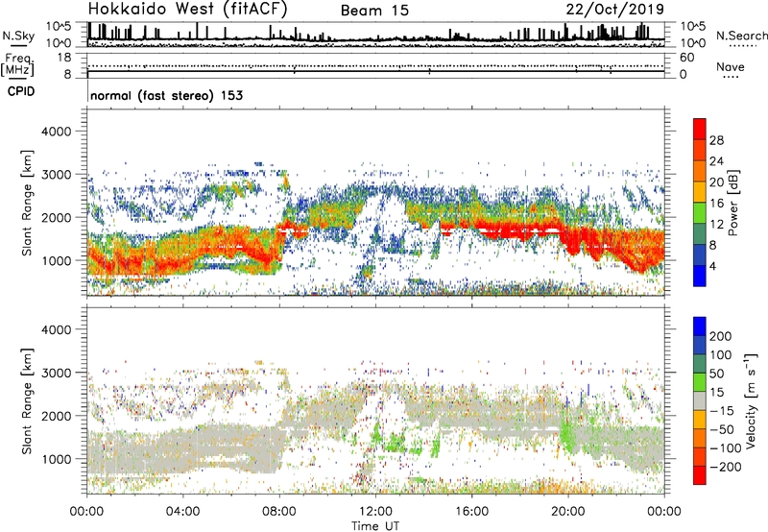The height and width of the screenshot is (532, 768).
Task: Click the 2000 tick in the power panel
Action: click(57, 217)
